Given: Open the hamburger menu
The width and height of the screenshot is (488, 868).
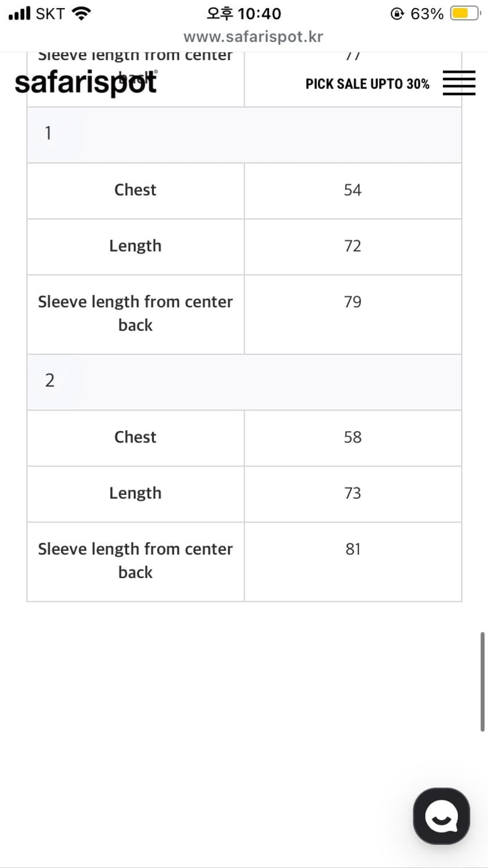Looking at the screenshot, I should [459, 83].
